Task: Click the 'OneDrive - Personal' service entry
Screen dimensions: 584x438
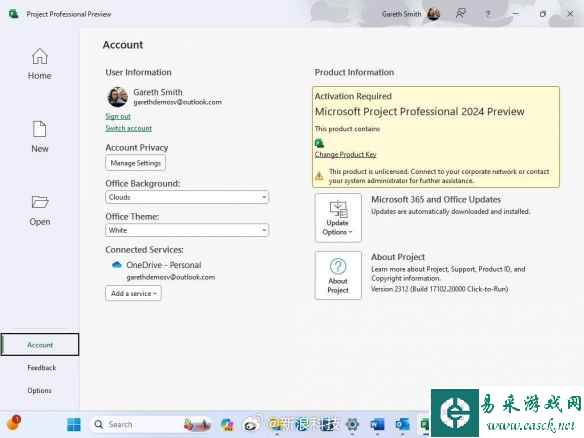Action: 164,265
